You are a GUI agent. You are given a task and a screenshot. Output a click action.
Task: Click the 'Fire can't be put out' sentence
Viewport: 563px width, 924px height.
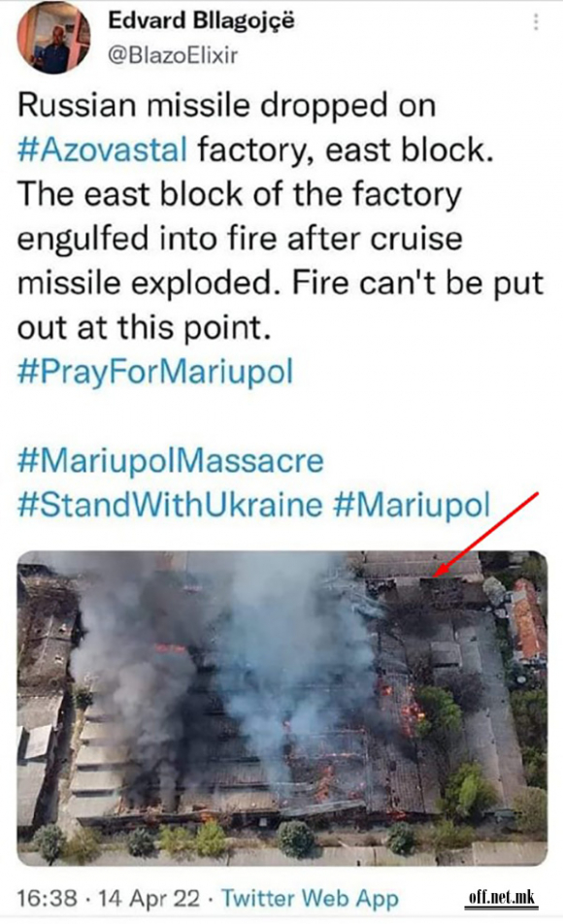[280, 305]
